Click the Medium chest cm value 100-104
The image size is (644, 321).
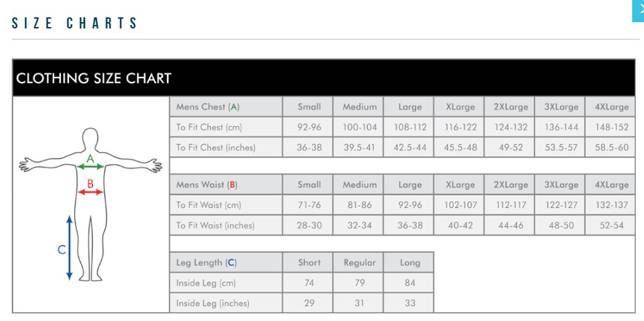click(x=360, y=128)
